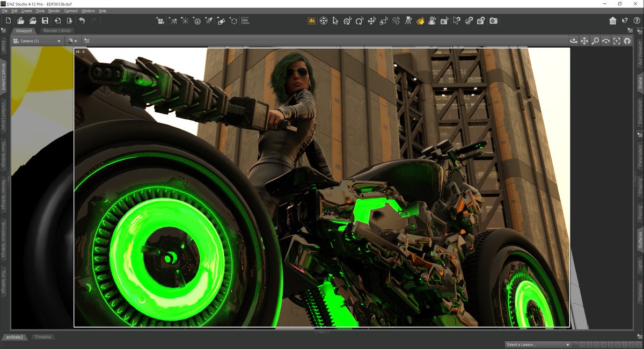The height and width of the screenshot is (349, 644).
Task: Create a new linear point light
Action: pos(197,20)
